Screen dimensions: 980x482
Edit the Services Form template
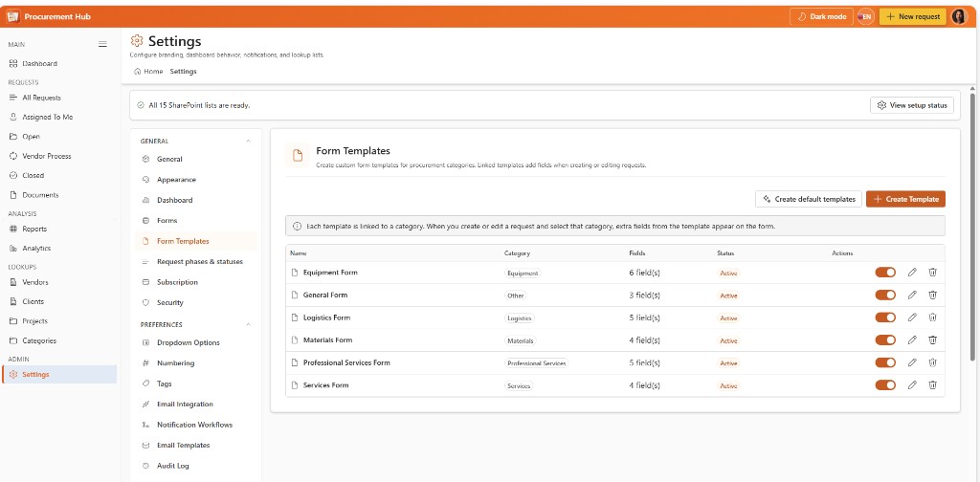[x=912, y=384]
